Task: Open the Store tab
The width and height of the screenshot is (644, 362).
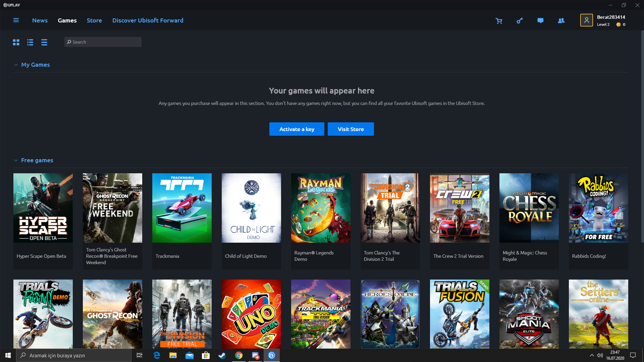Action: pyautogui.click(x=94, y=20)
